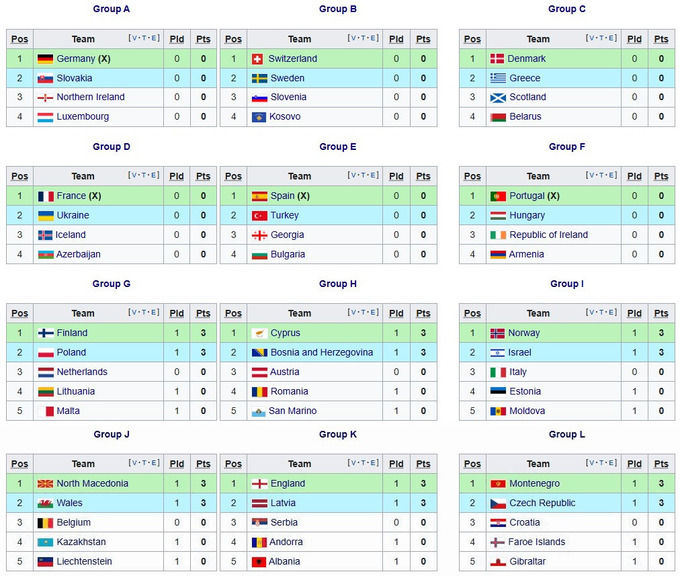
Task: Click the Finland flag icon
Action: point(45,333)
